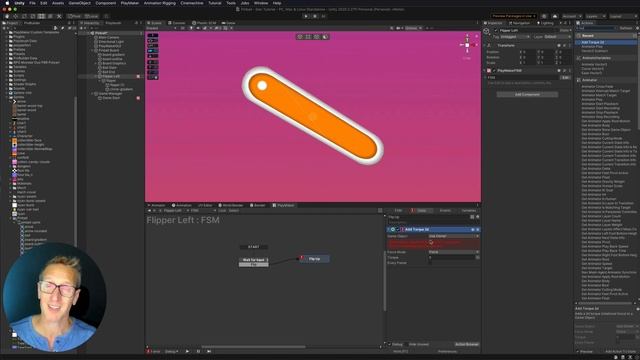Open the Variables tab in PlayMaker editor

point(469,211)
